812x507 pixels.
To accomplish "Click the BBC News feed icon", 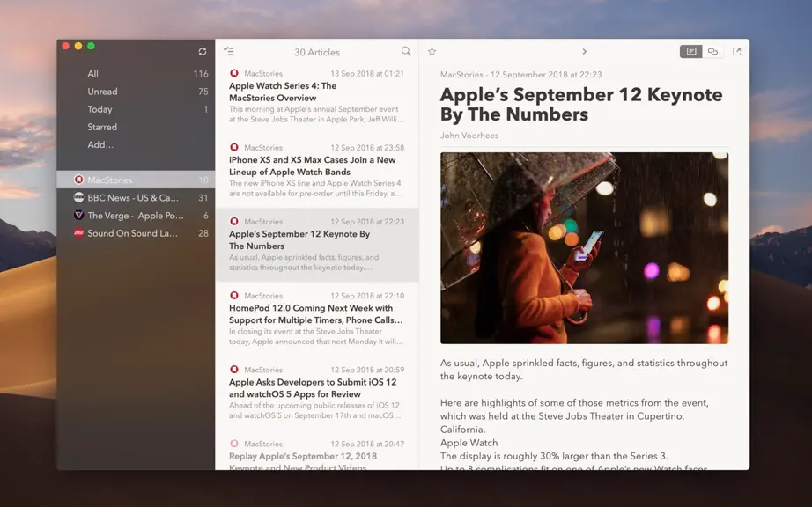I will (78, 197).
